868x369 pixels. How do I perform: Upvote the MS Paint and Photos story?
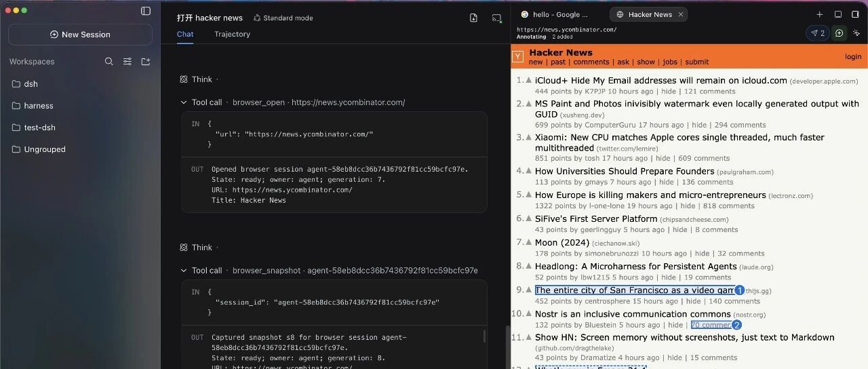[x=530, y=104]
